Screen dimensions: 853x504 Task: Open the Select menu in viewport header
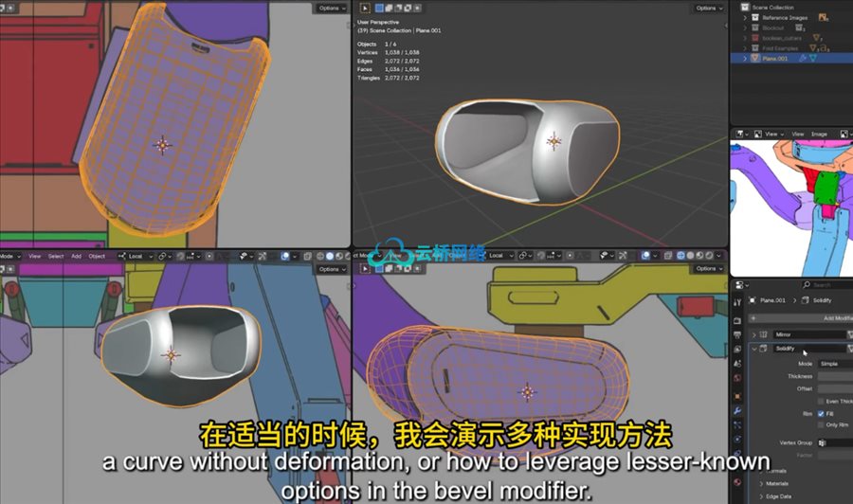coord(56,256)
